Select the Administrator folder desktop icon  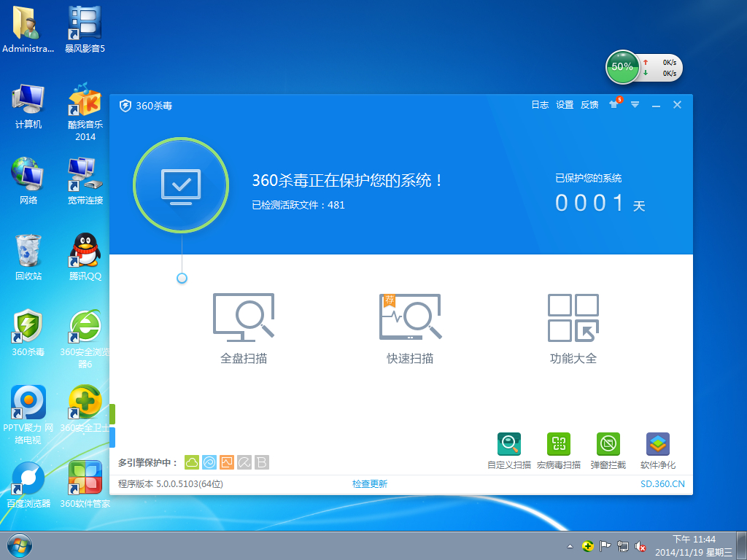point(28,28)
